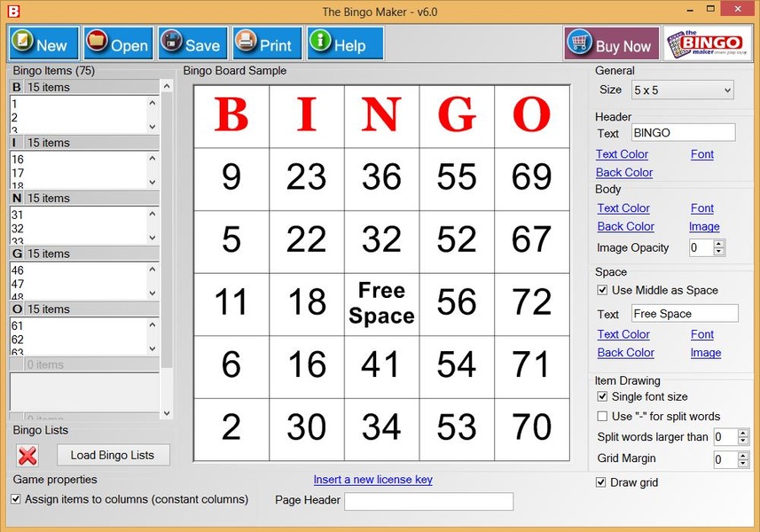Click item 1 in the B list
The height and width of the screenshot is (532, 760).
pyautogui.click(x=14, y=104)
